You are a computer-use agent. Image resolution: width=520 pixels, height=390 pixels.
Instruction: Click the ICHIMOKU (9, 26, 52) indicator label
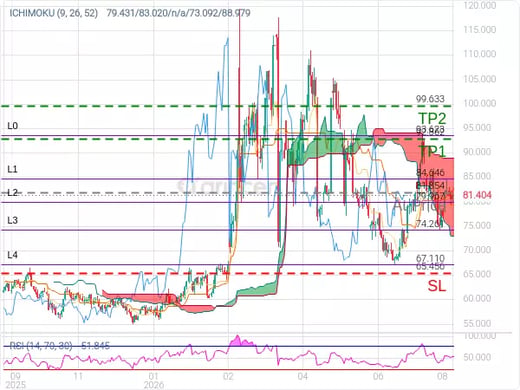pos(54,13)
